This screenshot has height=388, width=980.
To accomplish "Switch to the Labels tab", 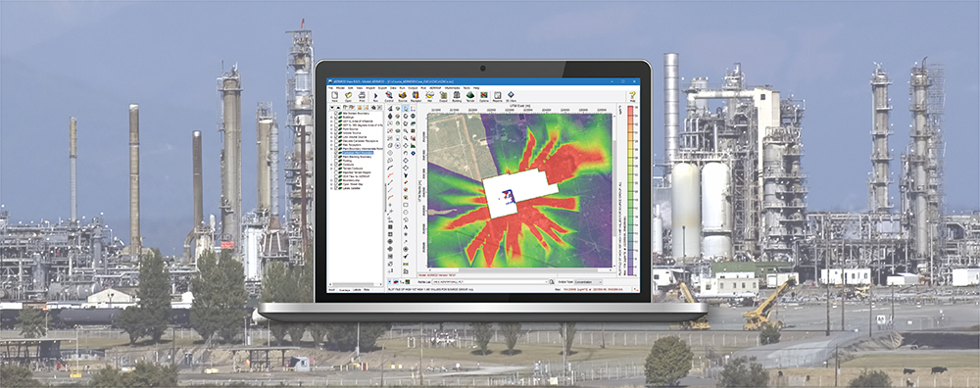I will pyautogui.click(x=357, y=290).
